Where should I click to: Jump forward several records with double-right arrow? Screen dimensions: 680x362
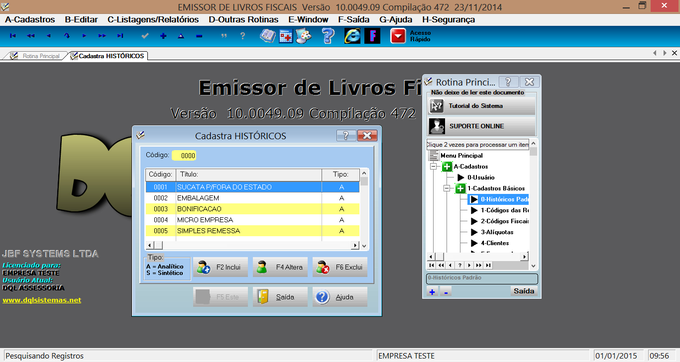tap(102, 36)
